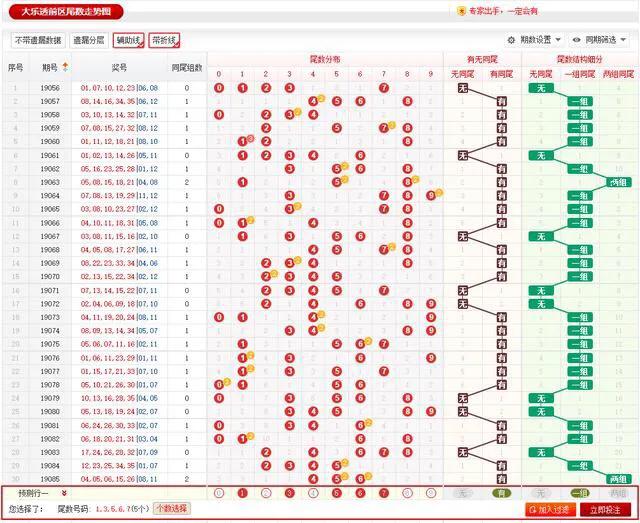The width and height of the screenshot is (640, 523).
Task: Deselect prediction ball 1 in 预测行一
Action: (242, 493)
